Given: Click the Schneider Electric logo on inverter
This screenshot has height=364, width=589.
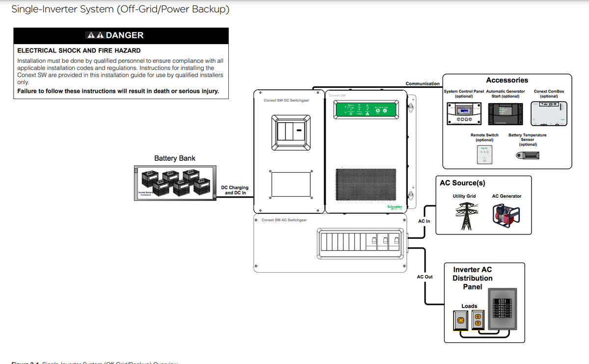Looking at the screenshot, I should point(395,208).
